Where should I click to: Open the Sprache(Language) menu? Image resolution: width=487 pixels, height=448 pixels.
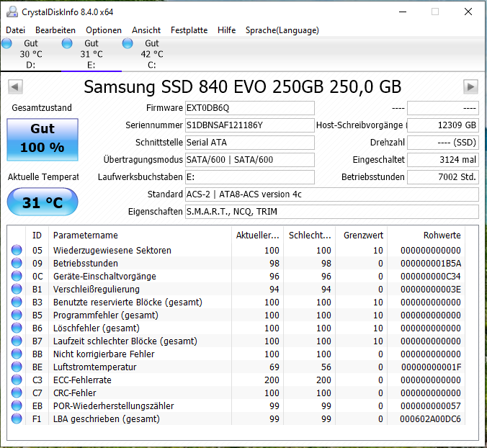pyautogui.click(x=282, y=30)
